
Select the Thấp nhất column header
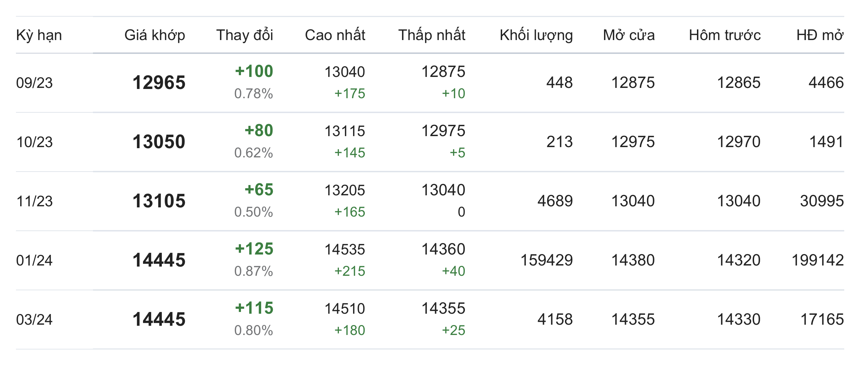coord(432,35)
